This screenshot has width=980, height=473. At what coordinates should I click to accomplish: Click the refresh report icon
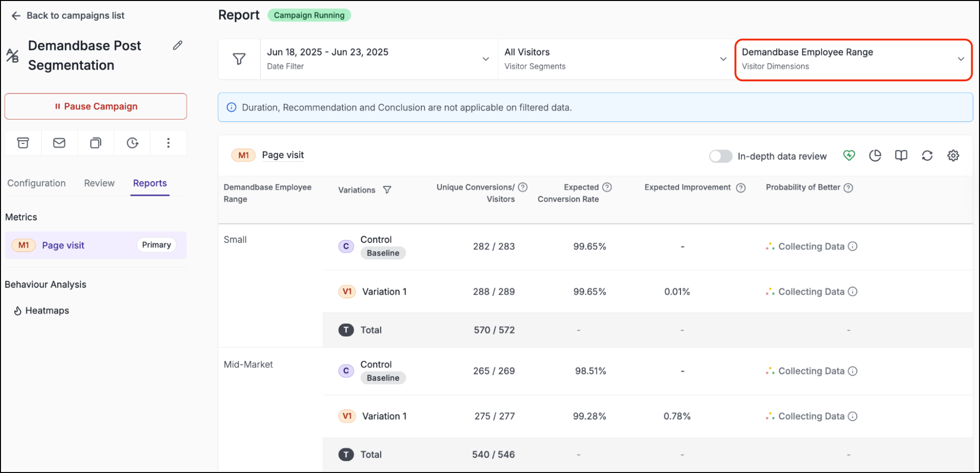pyautogui.click(x=927, y=156)
